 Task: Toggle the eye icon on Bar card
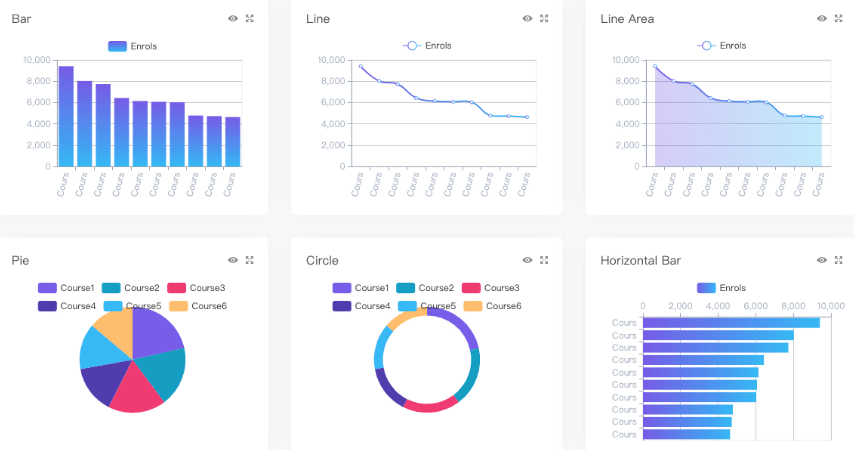(x=233, y=19)
